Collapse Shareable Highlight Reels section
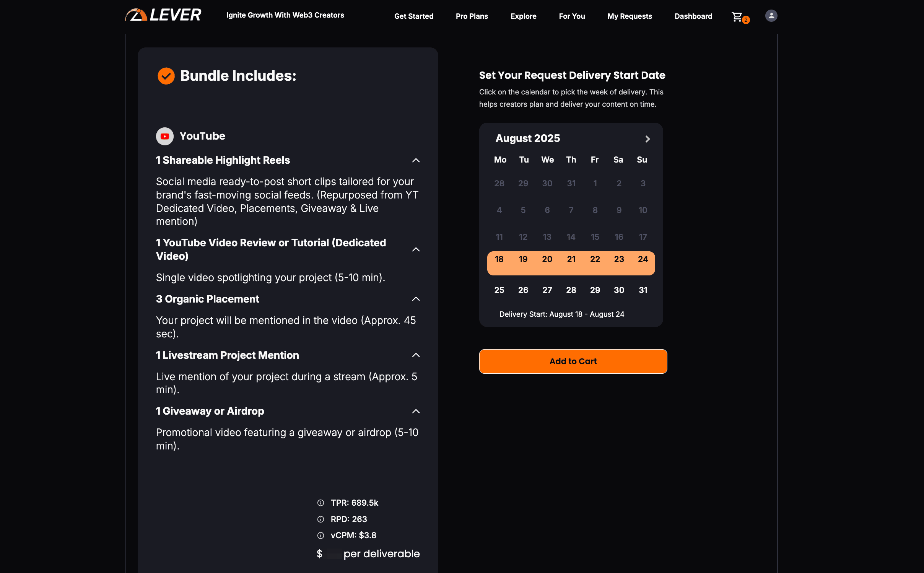 pyautogui.click(x=416, y=160)
